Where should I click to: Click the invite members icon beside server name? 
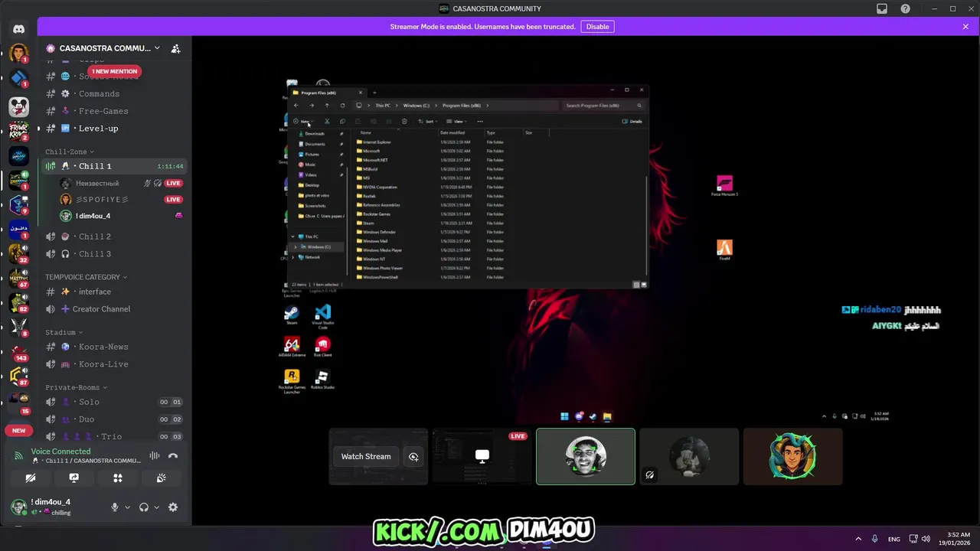click(175, 48)
